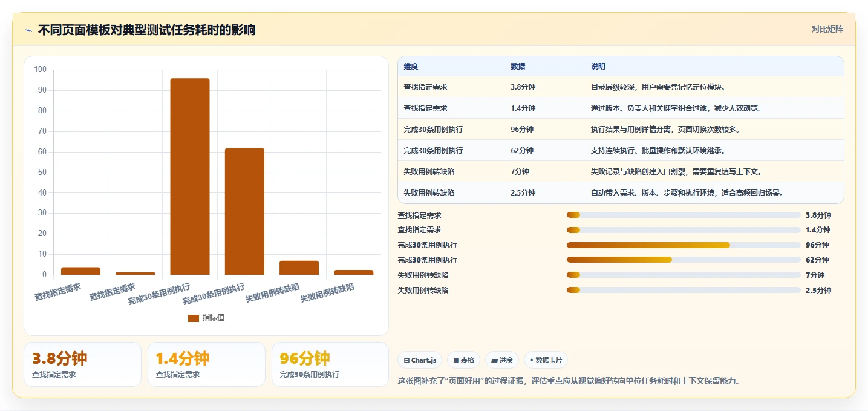Click the 62分钟 cell in the table
Screen dimensions: 868x411
pyautogui.click(x=522, y=151)
